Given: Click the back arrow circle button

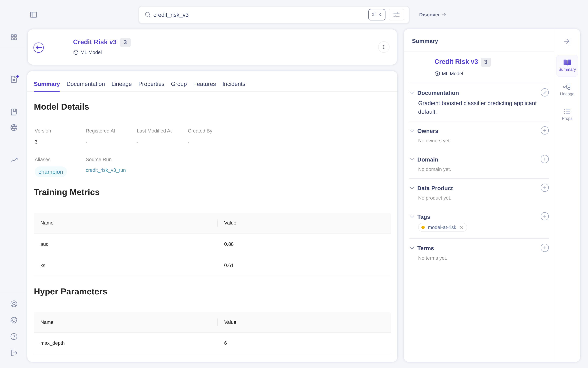Looking at the screenshot, I should (x=39, y=47).
